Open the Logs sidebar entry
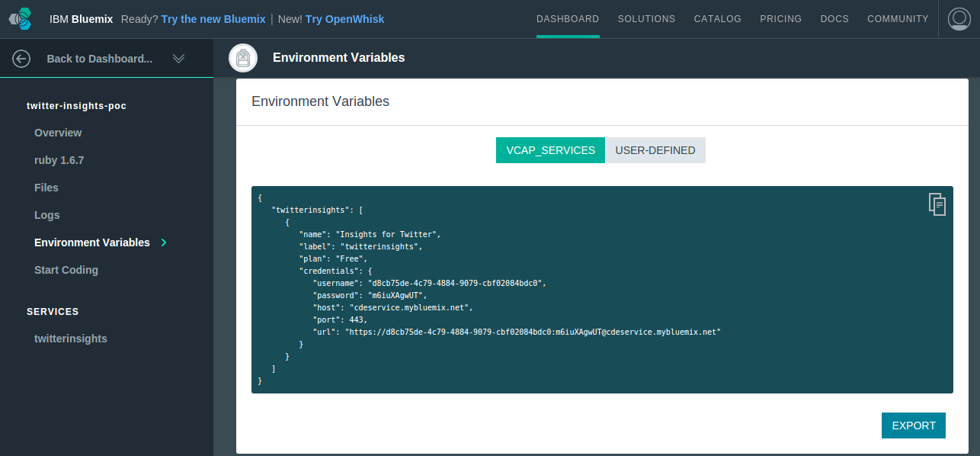 (x=46, y=215)
